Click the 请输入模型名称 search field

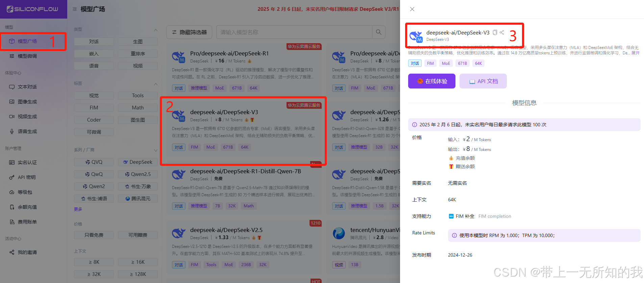point(294,32)
